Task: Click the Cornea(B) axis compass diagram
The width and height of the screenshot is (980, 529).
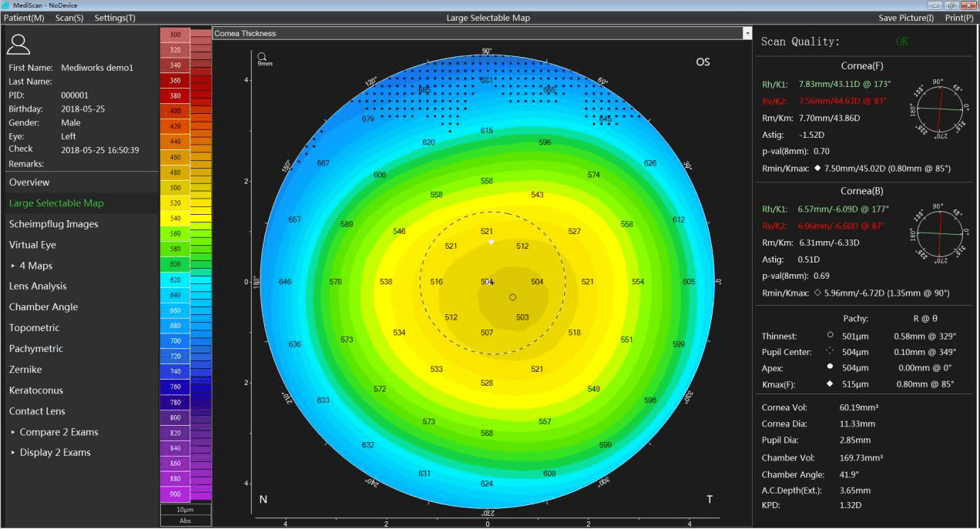Action: pos(937,233)
